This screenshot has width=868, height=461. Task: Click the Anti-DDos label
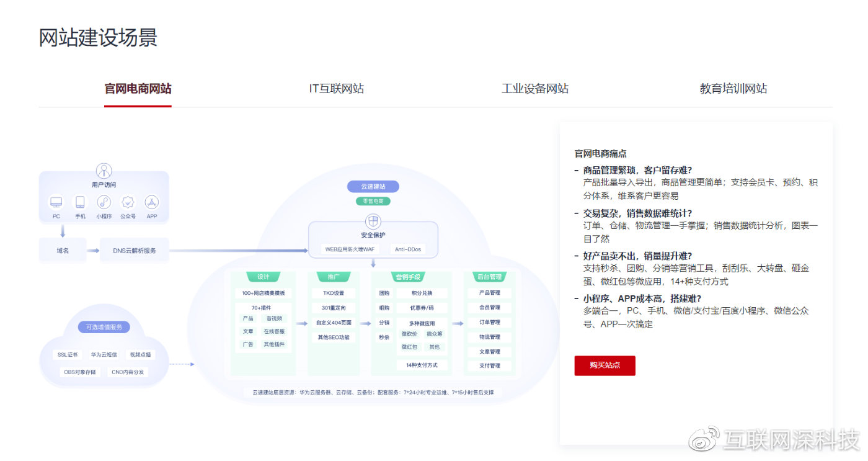point(408,249)
